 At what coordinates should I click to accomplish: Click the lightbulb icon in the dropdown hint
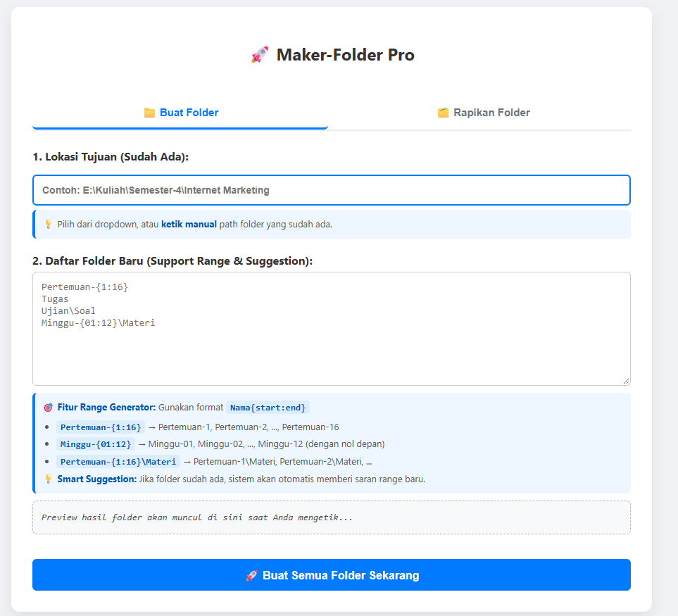tap(49, 225)
